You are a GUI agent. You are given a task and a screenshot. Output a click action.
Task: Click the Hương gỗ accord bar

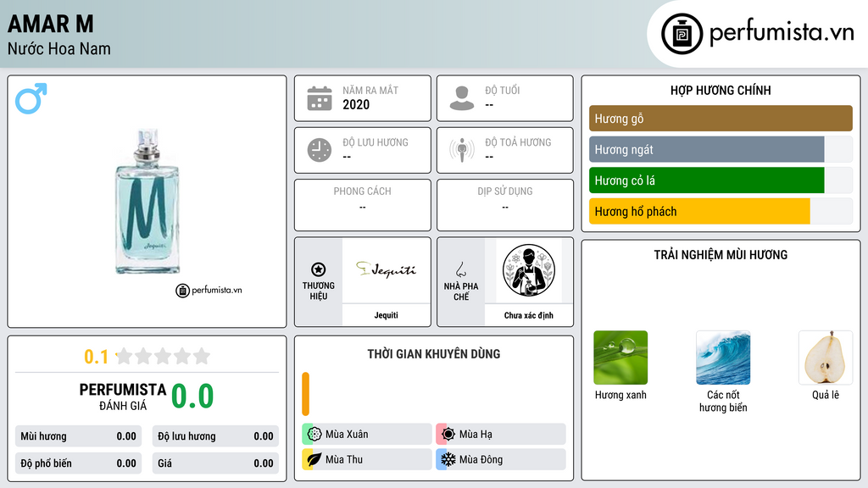click(721, 119)
